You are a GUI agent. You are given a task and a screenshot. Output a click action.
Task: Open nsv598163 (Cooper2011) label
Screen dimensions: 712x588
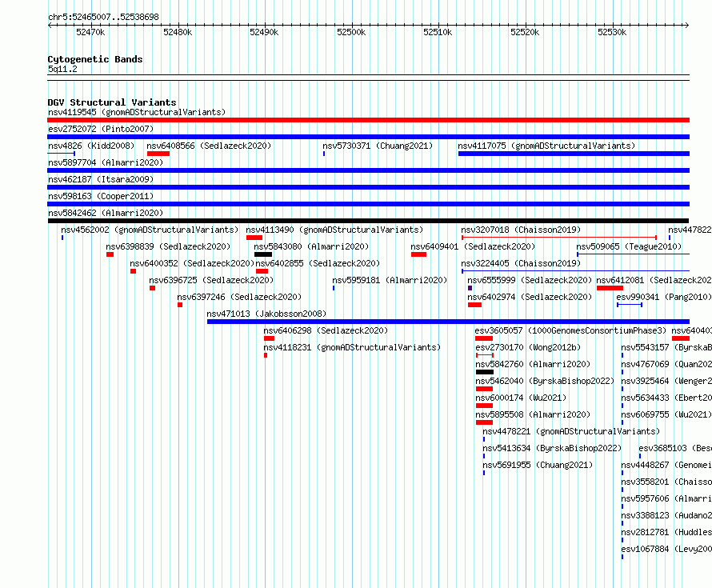pos(101,196)
